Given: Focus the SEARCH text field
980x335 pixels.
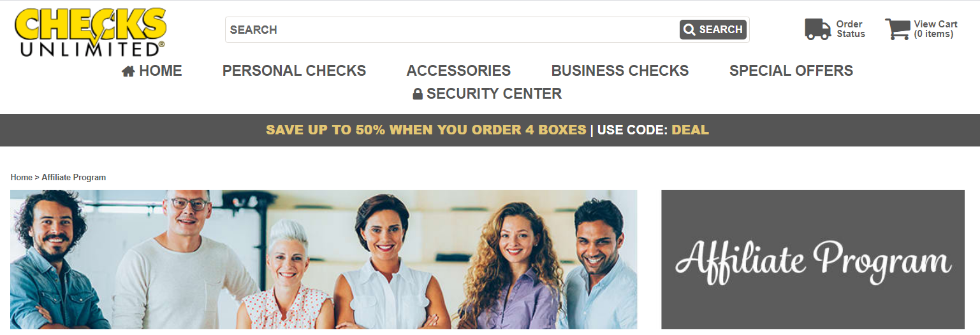Looking at the screenshot, I should [453, 29].
